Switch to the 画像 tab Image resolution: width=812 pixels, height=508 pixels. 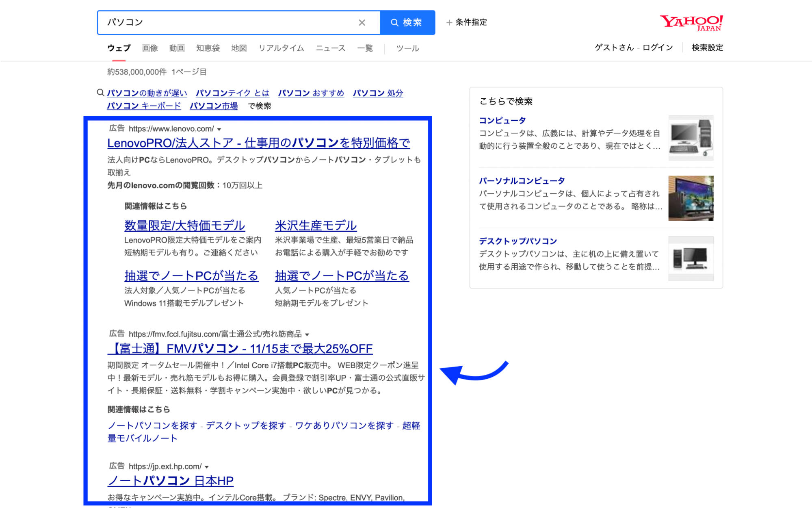pyautogui.click(x=150, y=48)
